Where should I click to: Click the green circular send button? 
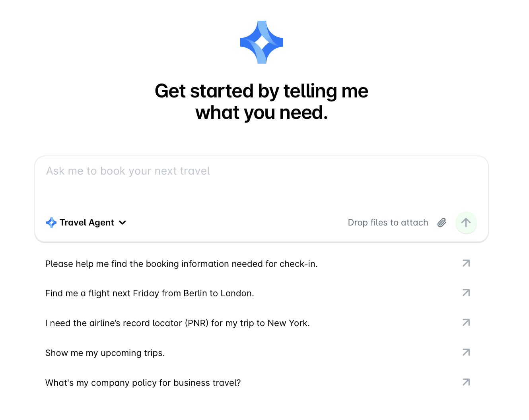466,223
